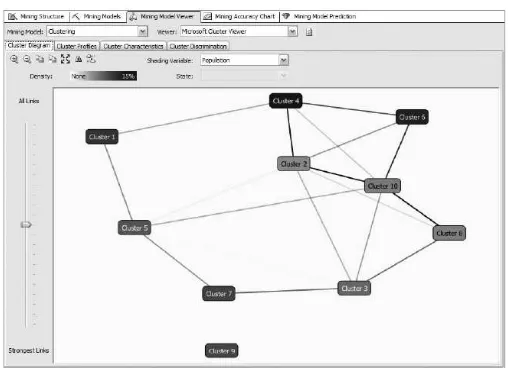Click the Density gradient bar
The image size is (508, 368).
click(103, 76)
